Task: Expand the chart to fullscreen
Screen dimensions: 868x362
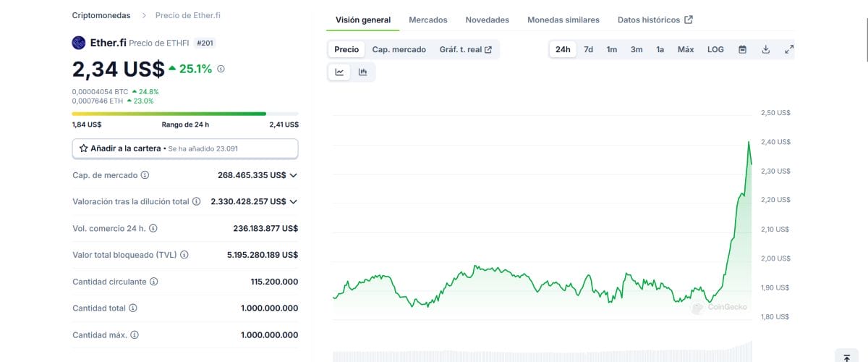Action: click(789, 49)
